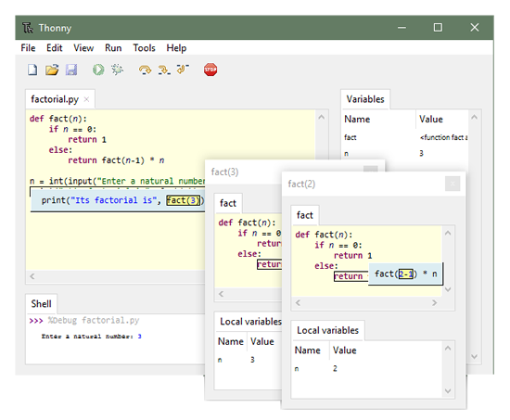Select the fact tab in fact(3) window
This screenshot has height=420, width=510.
[228, 203]
